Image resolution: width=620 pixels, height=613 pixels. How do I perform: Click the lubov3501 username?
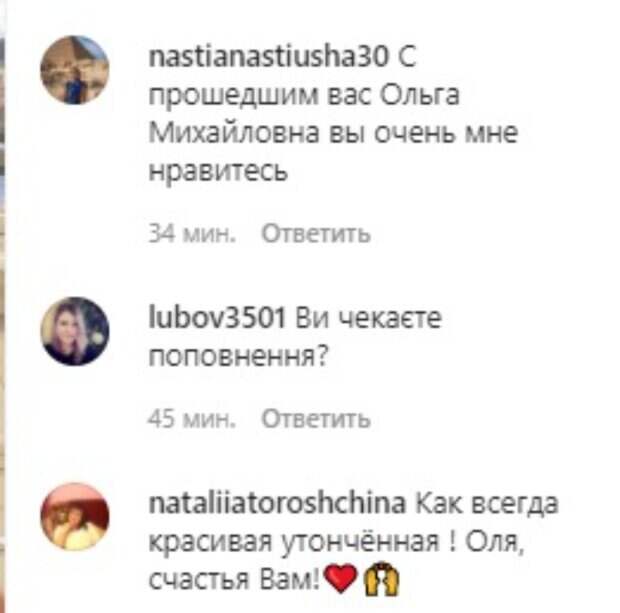coord(217,318)
